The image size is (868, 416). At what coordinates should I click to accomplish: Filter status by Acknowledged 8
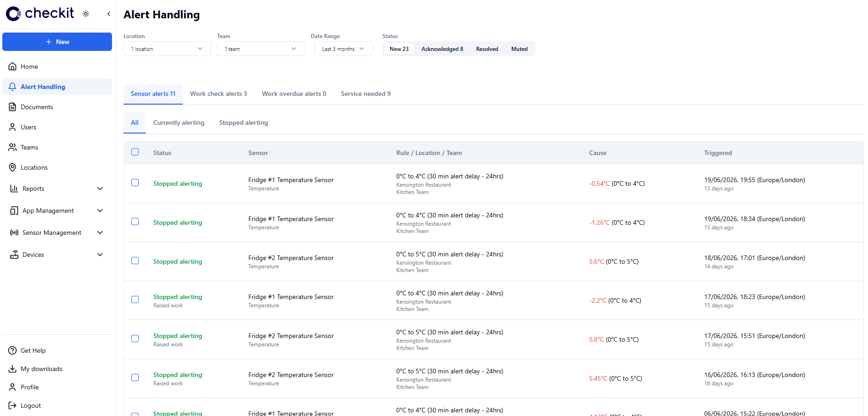tap(442, 49)
